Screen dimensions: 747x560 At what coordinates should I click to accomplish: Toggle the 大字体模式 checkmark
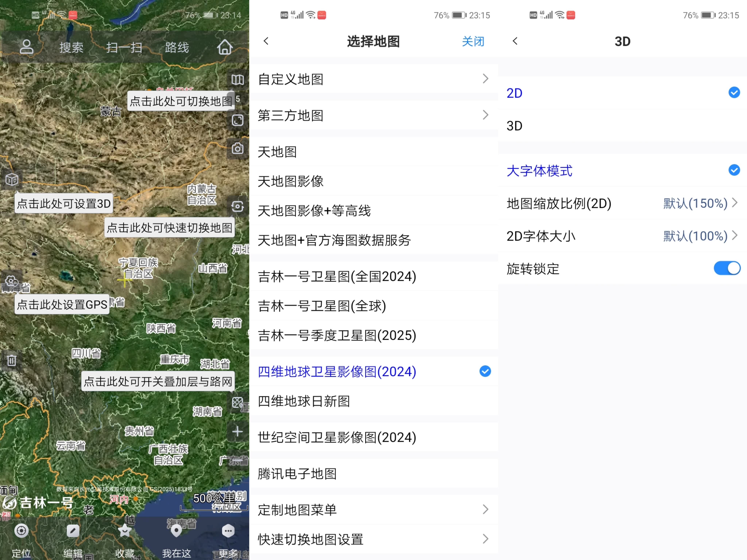point(734,170)
